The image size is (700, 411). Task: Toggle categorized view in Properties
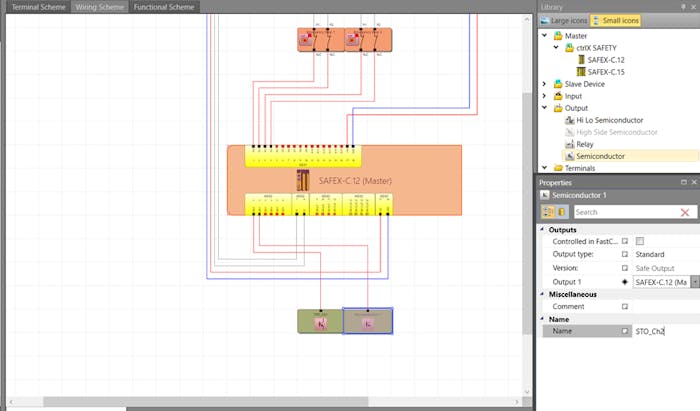click(548, 212)
